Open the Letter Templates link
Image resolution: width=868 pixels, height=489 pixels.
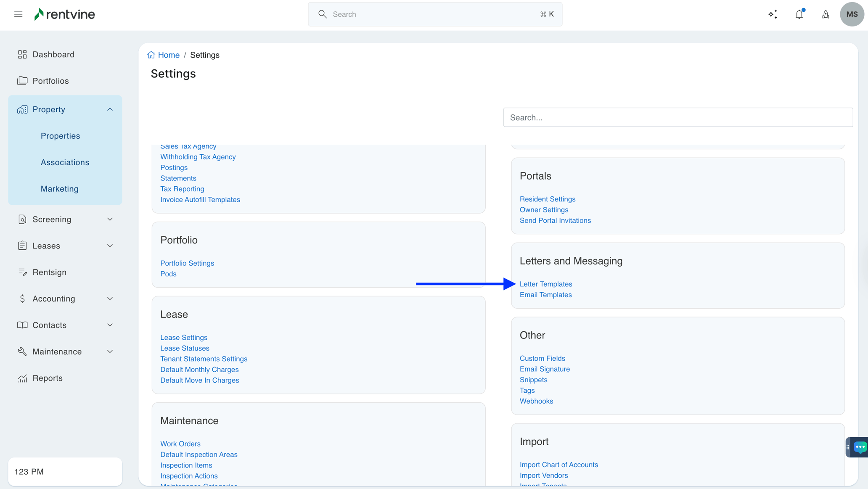pos(545,284)
